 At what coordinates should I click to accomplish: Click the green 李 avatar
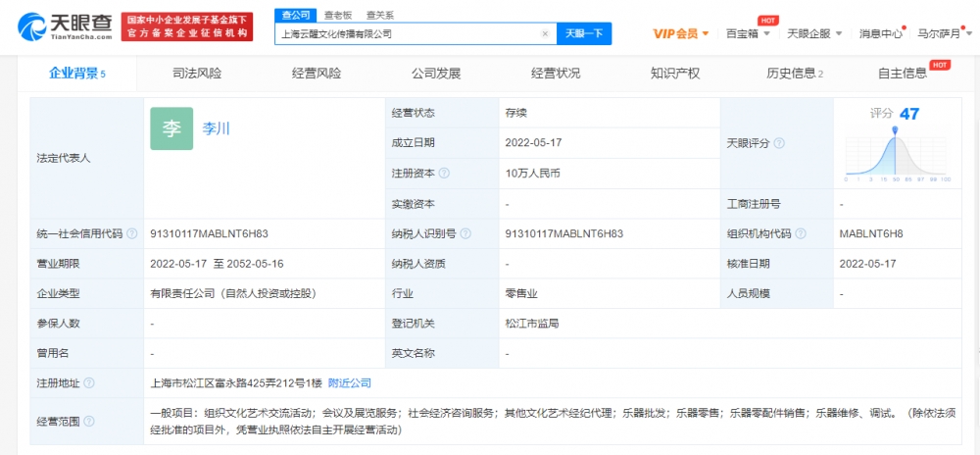tap(171, 128)
